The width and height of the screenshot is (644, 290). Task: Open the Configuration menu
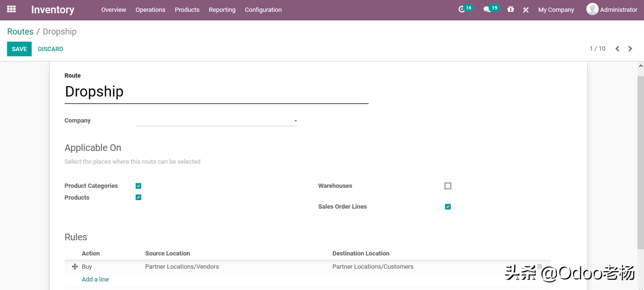(x=263, y=10)
